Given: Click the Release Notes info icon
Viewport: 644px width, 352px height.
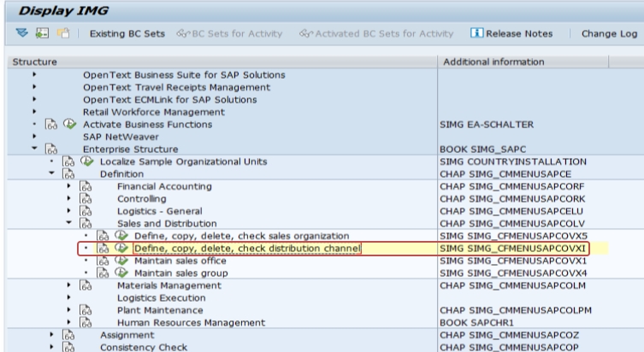Looking at the screenshot, I should (x=476, y=32).
